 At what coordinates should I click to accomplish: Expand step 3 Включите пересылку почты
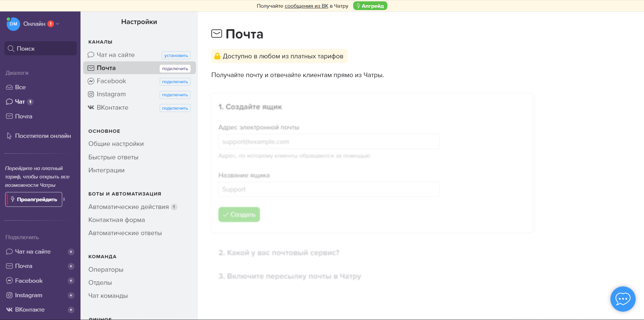point(290,276)
